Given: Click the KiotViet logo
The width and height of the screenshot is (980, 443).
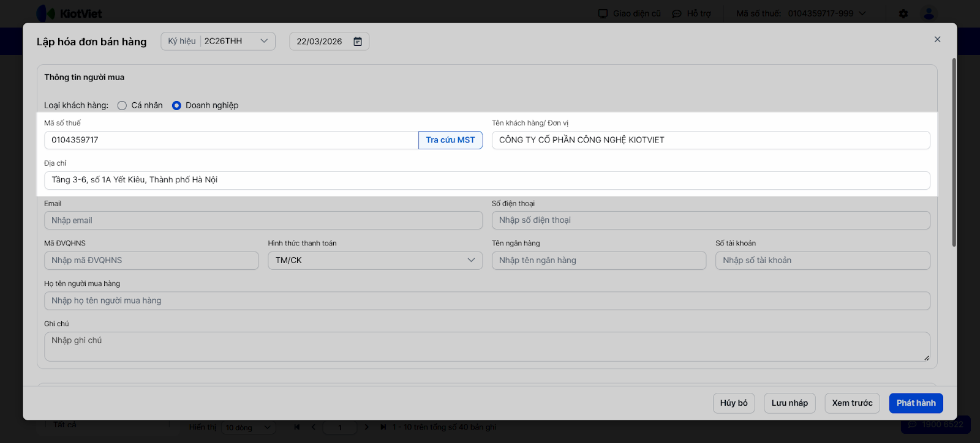Looking at the screenshot, I should pyautogui.click(x=69, y=13).
